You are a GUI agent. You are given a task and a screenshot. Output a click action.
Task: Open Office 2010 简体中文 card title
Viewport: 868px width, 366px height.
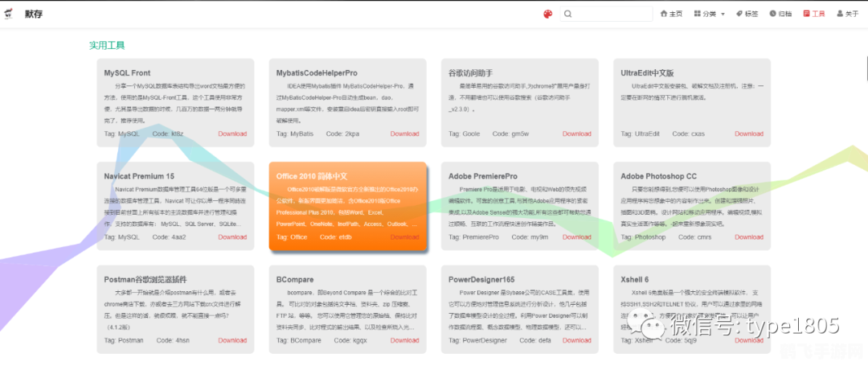click(x=312, y=176)
